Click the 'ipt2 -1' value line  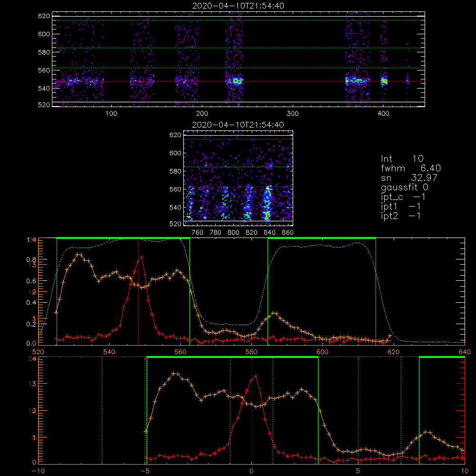(401, 216)
